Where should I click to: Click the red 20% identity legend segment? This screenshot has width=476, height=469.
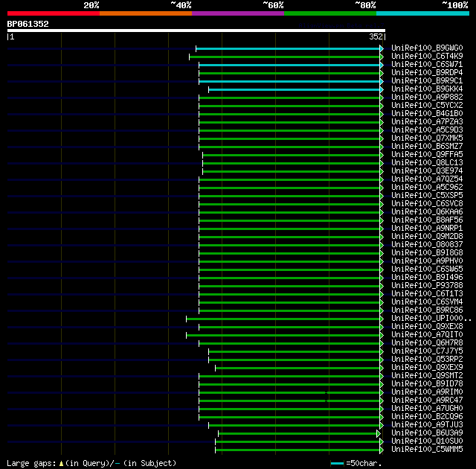click(x=54, y=13)
